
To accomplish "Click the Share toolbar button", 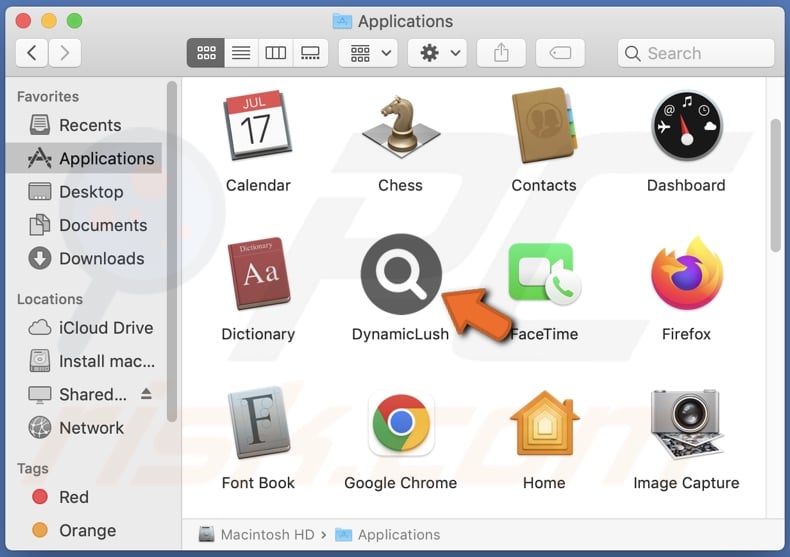I will coord(501,52).
